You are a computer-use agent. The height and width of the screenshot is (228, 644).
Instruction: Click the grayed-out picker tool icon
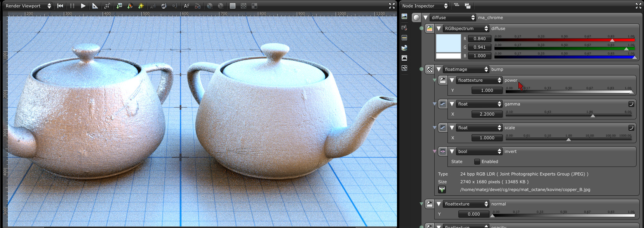pyautogui.click(x=175, y=6)
